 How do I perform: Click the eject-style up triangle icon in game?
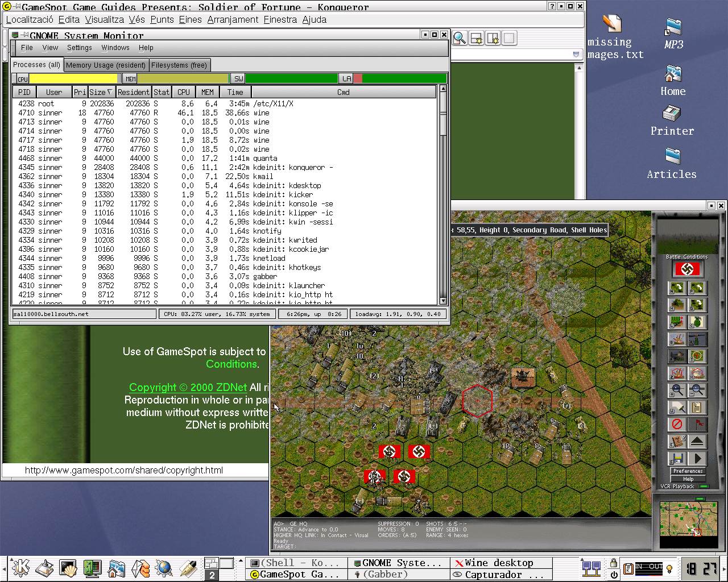click(697, 442)
